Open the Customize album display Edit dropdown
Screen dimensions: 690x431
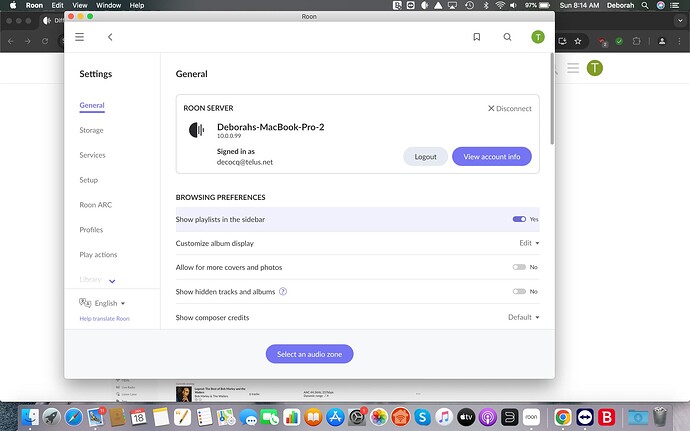[x=529, y=243]
